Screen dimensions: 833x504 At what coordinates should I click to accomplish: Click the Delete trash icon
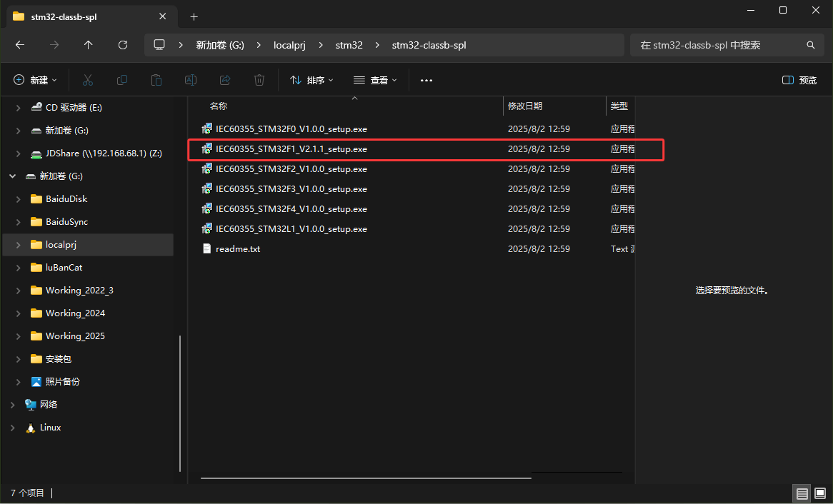[259, 80]
